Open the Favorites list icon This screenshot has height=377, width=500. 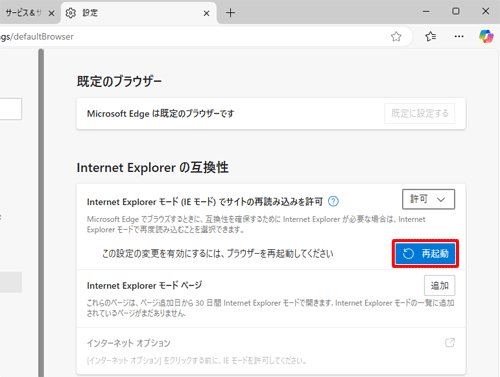coord(431,36)
